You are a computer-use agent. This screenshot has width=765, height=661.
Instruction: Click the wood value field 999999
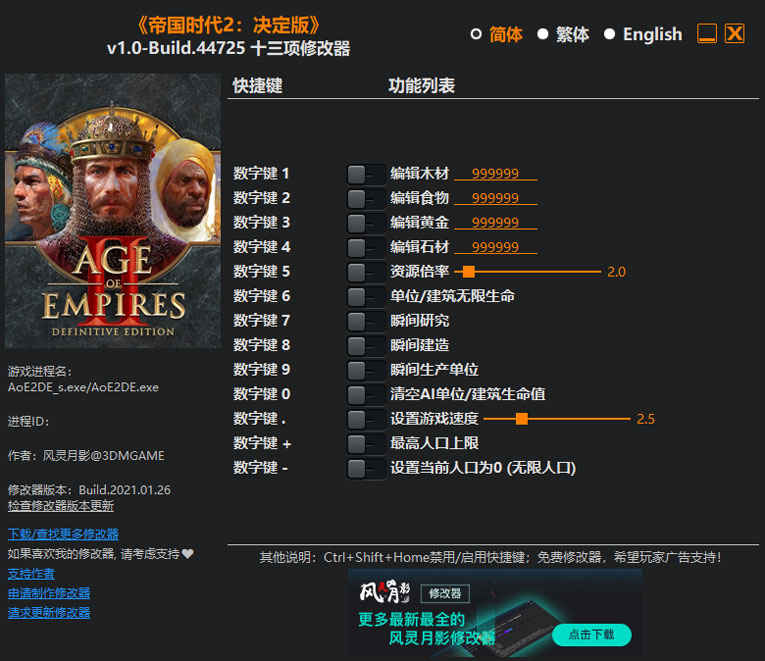tap(495, 173)
